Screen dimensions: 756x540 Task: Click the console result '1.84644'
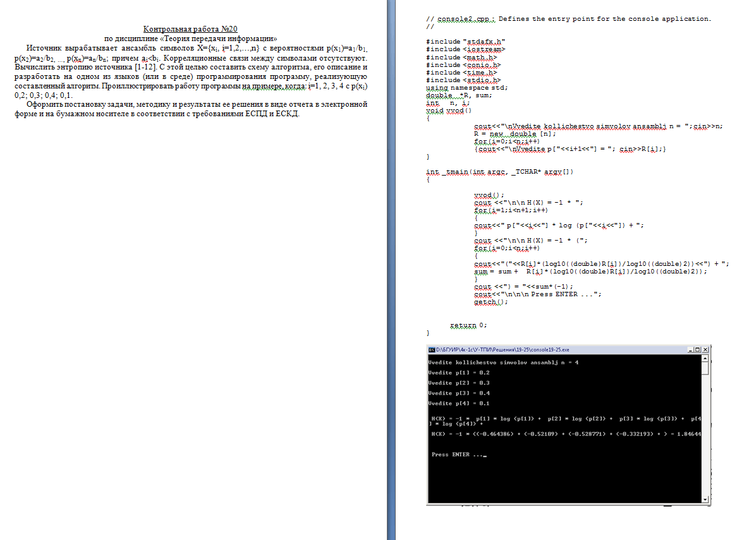point(689,434)
